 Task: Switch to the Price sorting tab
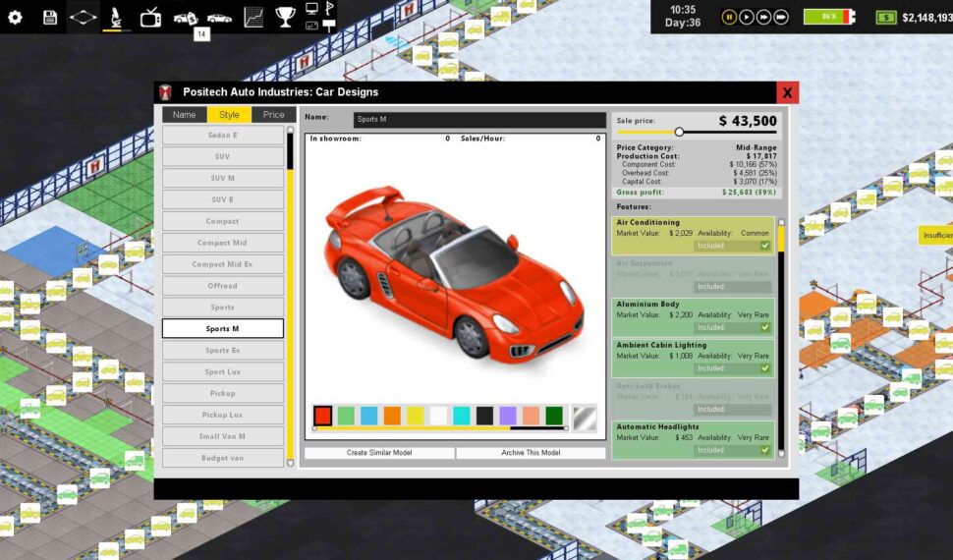tap(274, 115)
